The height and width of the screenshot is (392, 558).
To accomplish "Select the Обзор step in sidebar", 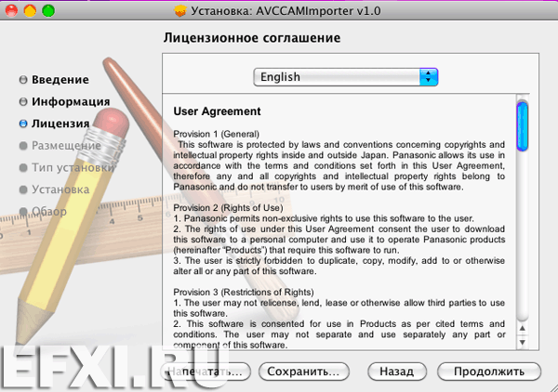I will click(x=48, y=212).
